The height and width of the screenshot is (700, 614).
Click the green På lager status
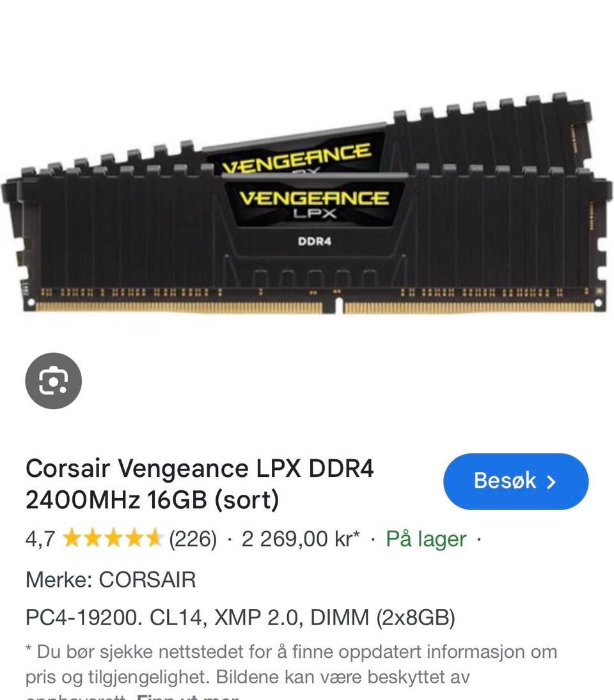426,539
